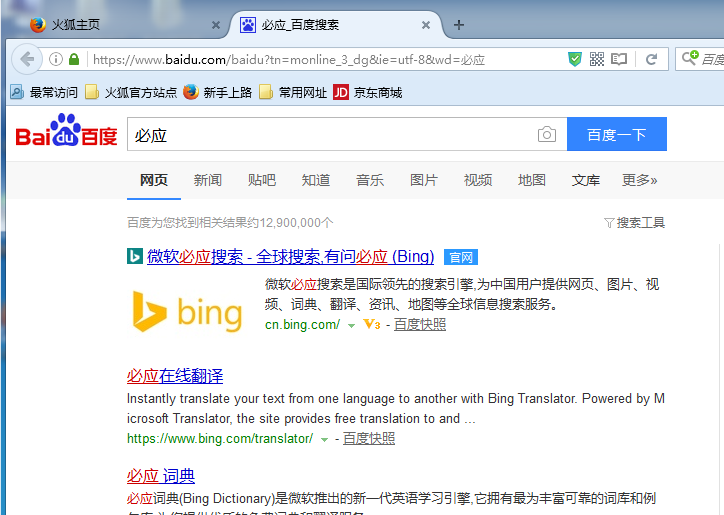Expand dropdown arrow next to bing.com/translator/
This screenshot has width=724, height=515.
[x=325, y=440]
